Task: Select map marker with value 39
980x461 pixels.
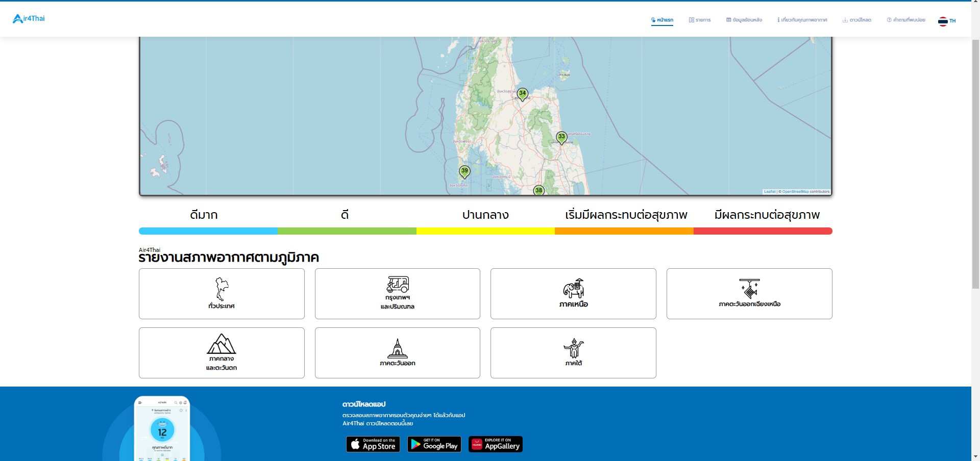Action: 464,171
